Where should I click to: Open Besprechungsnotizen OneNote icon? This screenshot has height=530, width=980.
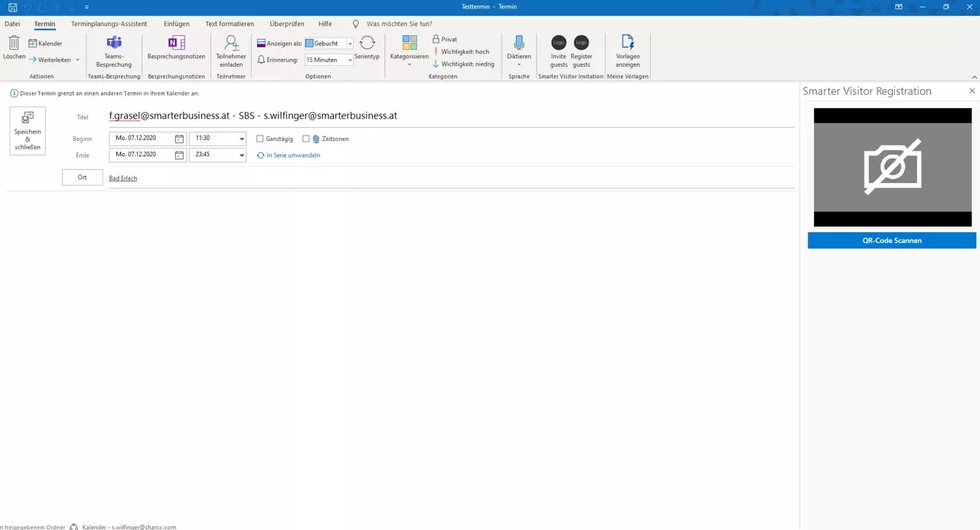tap(176, 43)
